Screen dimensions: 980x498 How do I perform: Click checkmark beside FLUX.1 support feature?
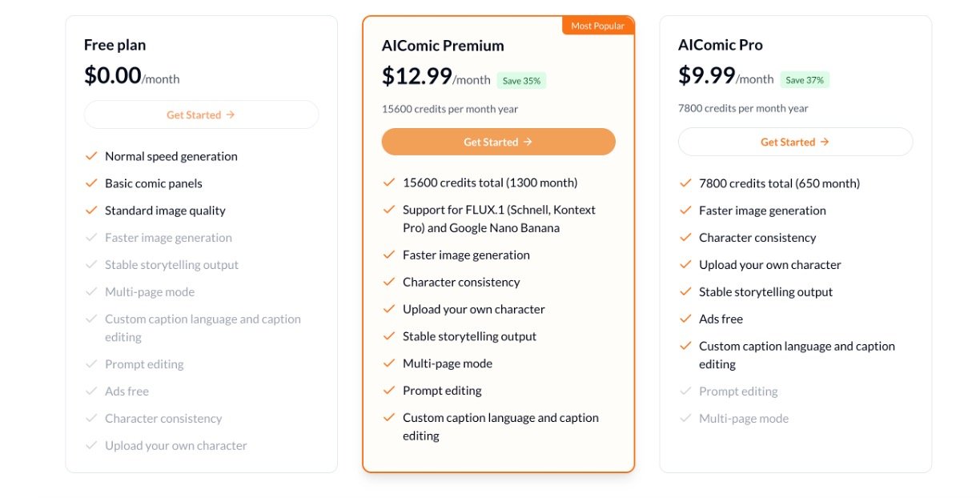click(x=389, y=210)
